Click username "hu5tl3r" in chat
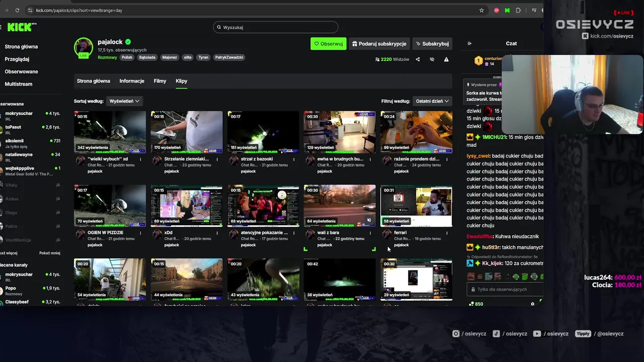The width and height of the screenshot is (644, 362). (491, 247)
